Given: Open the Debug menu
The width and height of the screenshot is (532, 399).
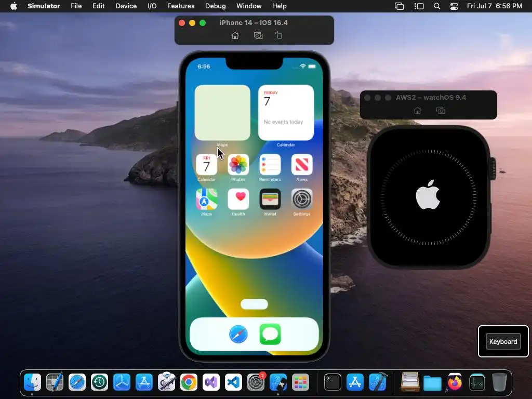Looking at the screenshot, I should pos(216,6).
